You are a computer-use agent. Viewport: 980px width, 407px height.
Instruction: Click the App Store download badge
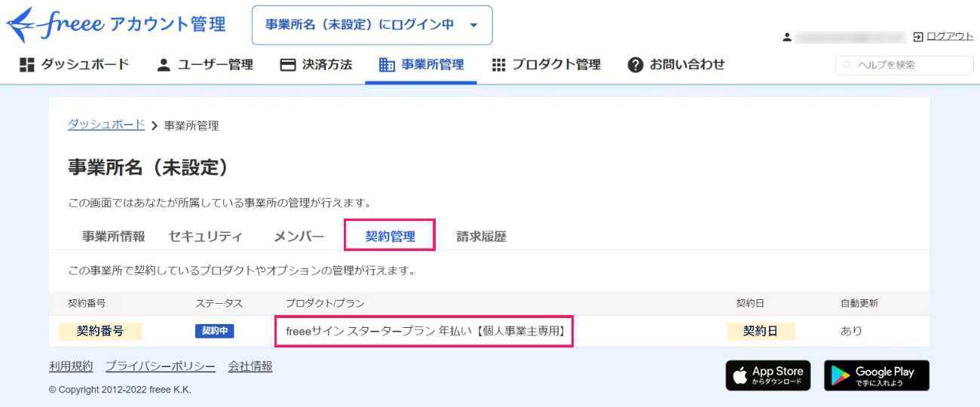tap(768, 375)
